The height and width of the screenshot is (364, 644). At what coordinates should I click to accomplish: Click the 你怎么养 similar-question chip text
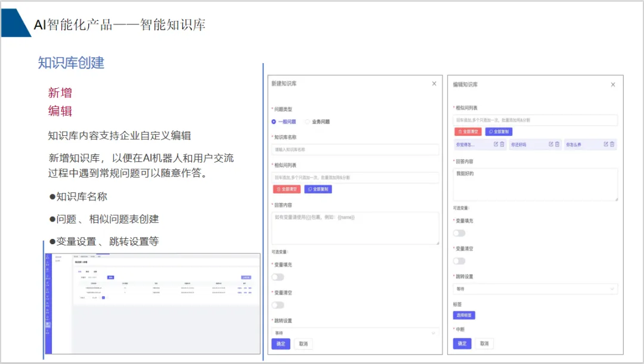pos(574,144)
